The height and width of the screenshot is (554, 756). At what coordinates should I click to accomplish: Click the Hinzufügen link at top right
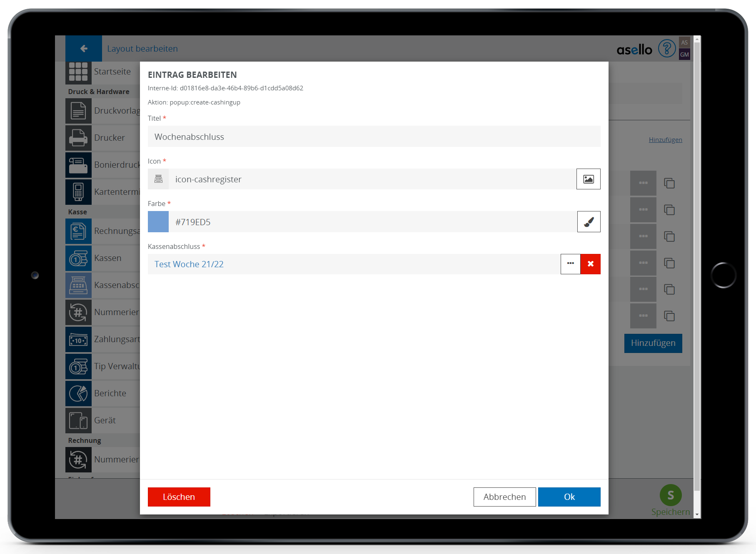665,140
